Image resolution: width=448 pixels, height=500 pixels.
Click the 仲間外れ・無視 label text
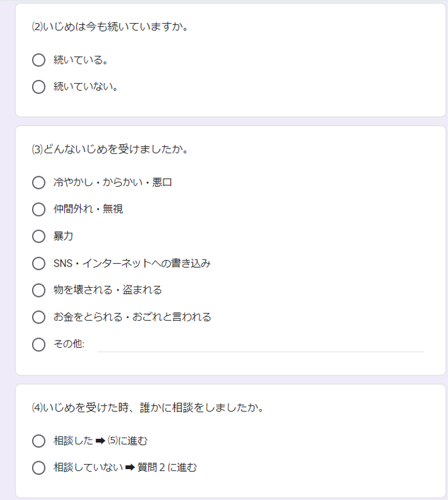pos(88,209)
